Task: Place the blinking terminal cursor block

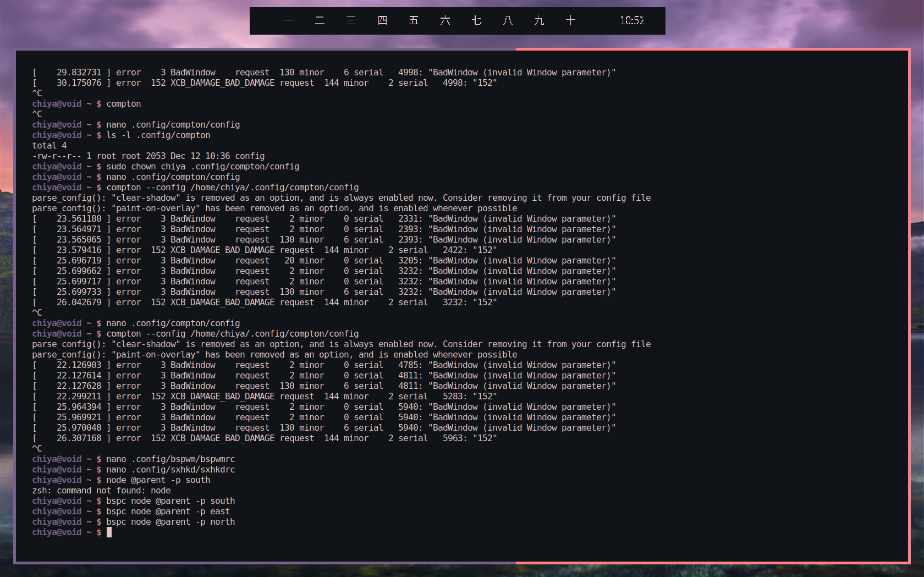Action: [109, 532]
